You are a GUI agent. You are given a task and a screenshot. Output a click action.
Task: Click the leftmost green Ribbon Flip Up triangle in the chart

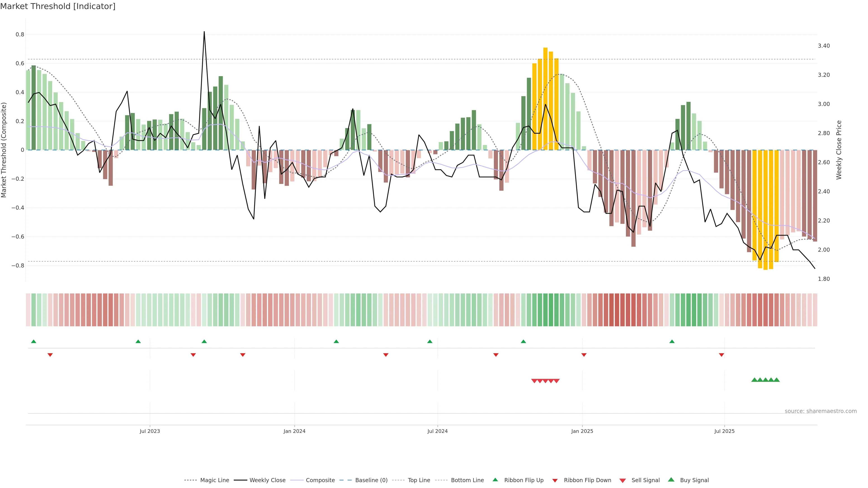33,342
